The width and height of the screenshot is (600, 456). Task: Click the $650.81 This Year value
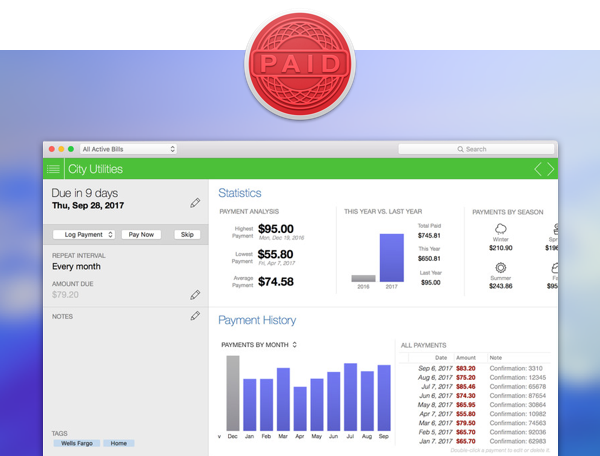tap(429, 259)
